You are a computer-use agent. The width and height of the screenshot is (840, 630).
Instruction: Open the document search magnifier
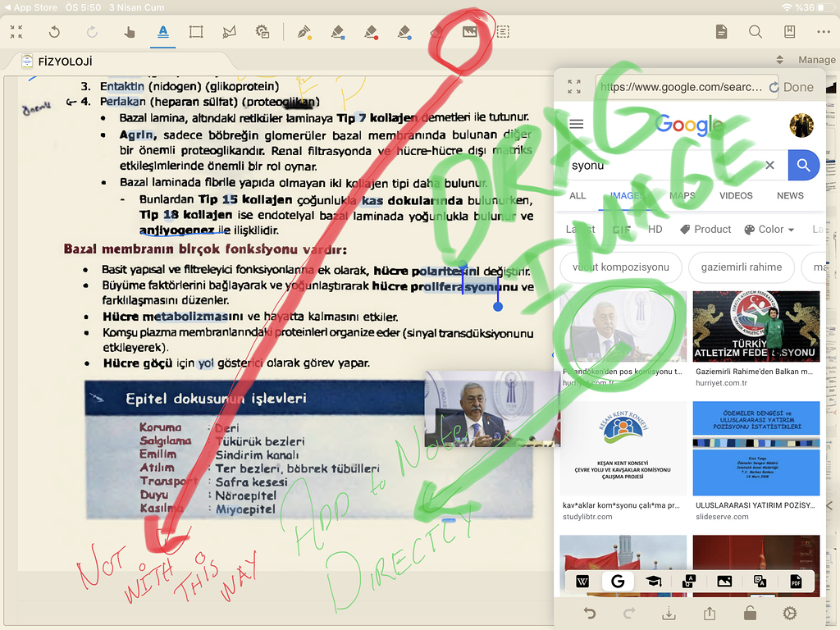pyautogui.click(x=756, y=31)
